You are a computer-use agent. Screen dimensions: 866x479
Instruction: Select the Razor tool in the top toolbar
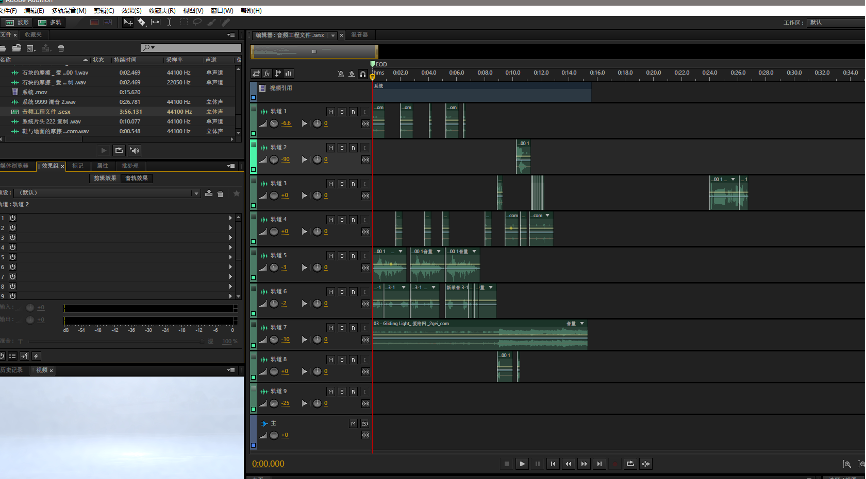point(141,21)
